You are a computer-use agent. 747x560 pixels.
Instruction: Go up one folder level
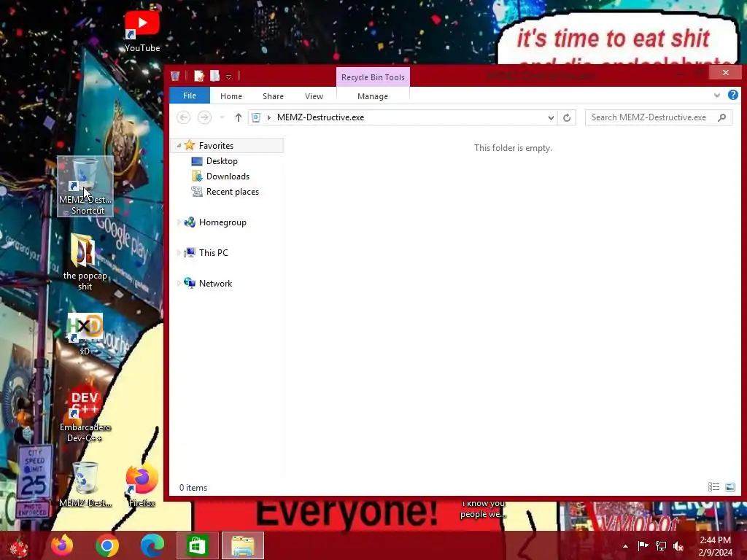coord(239,117)
